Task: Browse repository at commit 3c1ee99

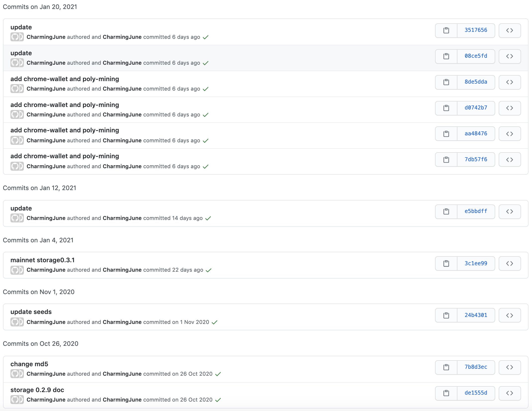Action: (x=510, y=263)
